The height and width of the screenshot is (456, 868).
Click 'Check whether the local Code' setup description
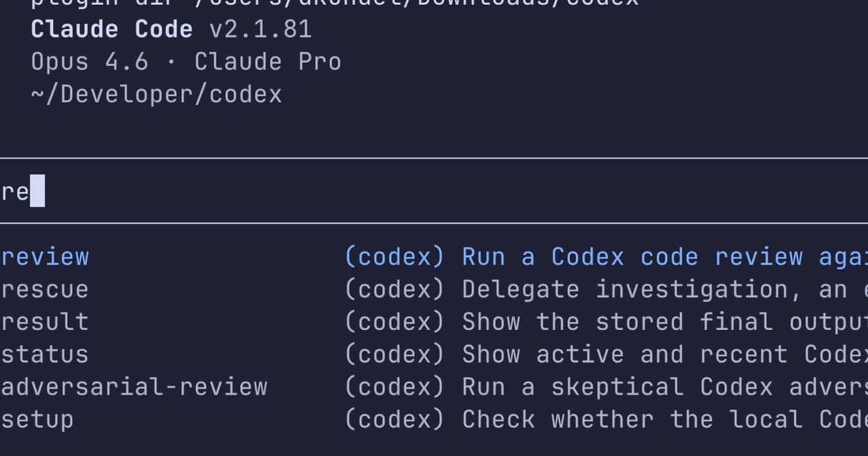pyautogui.click(x=651, y=419)
